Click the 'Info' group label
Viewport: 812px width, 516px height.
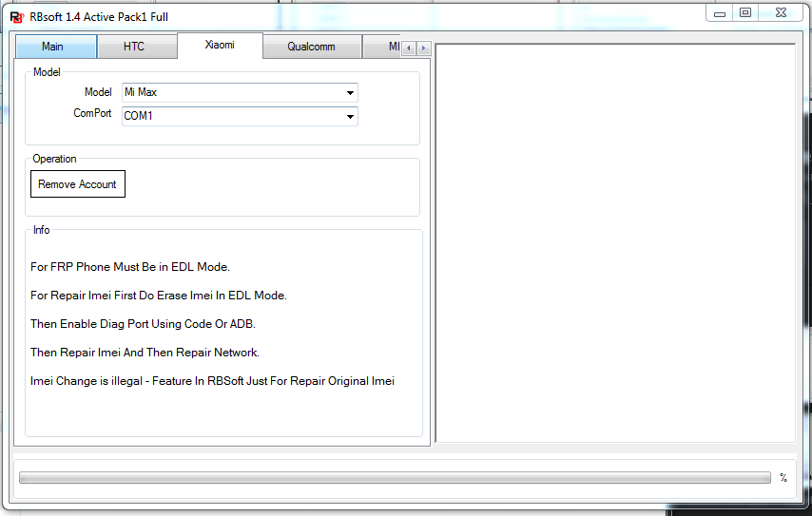coord(42,230)
